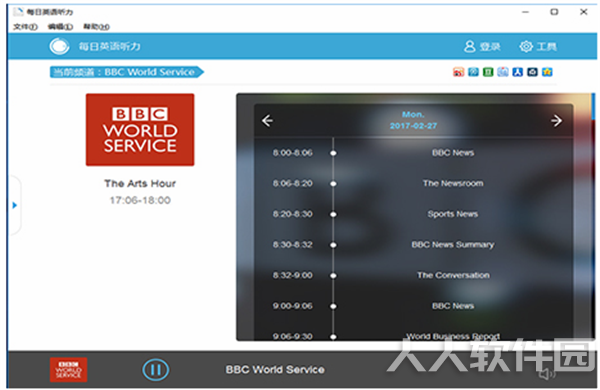
Task: Open the 工具 tools gear menu
Action: click(x=538, y=47)
